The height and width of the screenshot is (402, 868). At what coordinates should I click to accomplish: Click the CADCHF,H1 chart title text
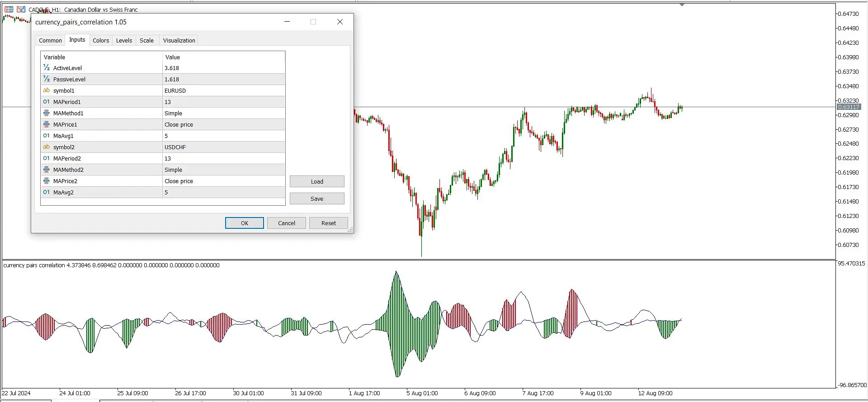[x=83, y=9]
